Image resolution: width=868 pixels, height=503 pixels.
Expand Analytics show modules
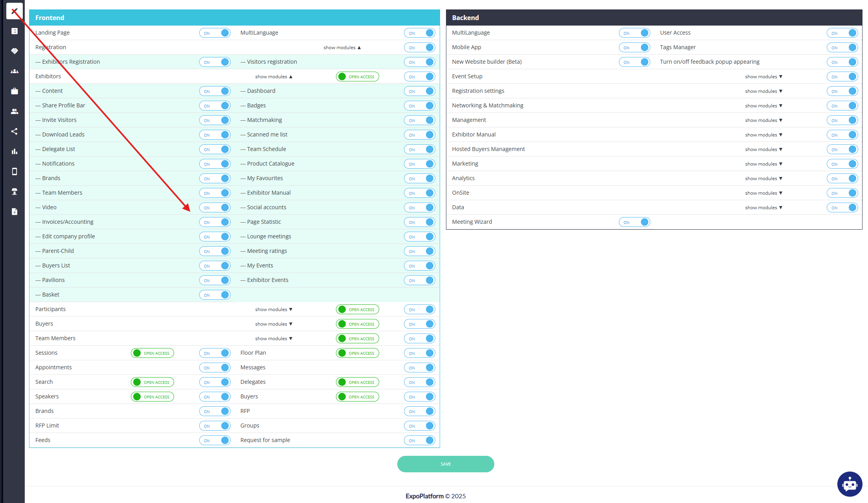[763, 179]
